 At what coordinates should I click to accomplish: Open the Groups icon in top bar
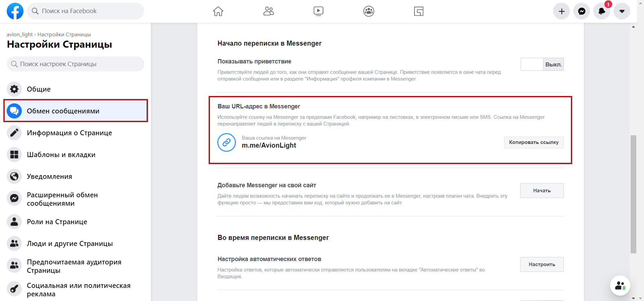pyautogui.click(x=369, y=11)
